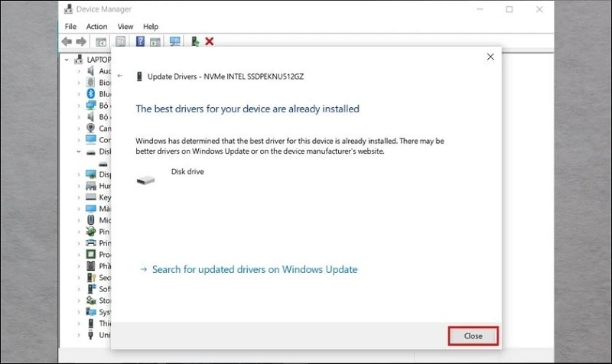Click the Properties toolbar icon
Viewport: 612px width, 364px height.
pos(120,41)
